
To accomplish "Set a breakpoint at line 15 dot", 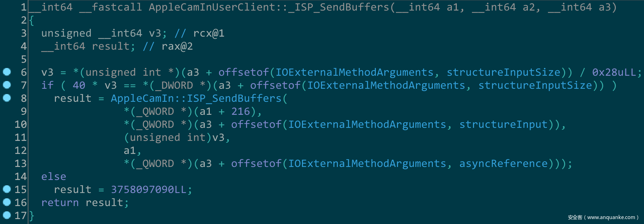I will coord(7,189).
